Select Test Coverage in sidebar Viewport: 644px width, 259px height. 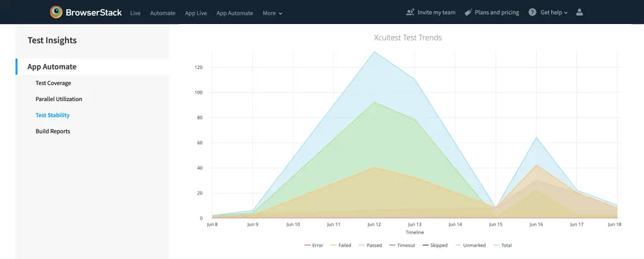click(53, 83)
